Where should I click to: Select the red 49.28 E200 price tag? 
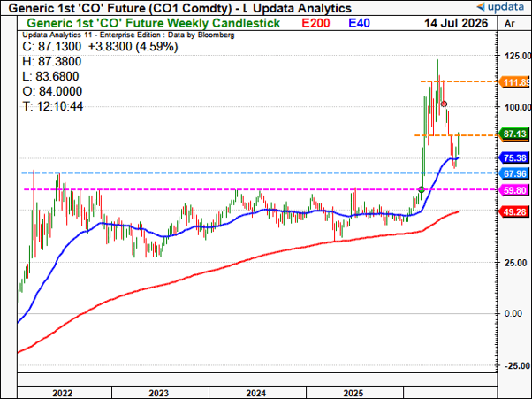(x=514, y=212)
